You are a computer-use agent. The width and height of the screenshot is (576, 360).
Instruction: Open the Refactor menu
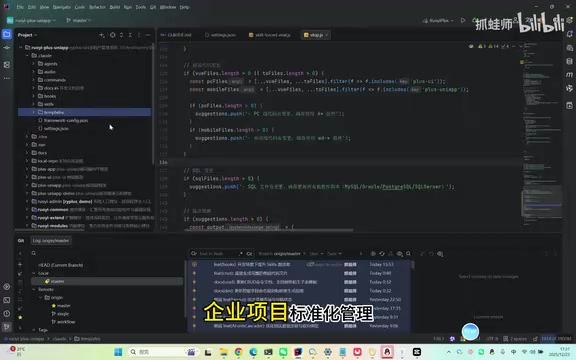click(x=97, y=7)
